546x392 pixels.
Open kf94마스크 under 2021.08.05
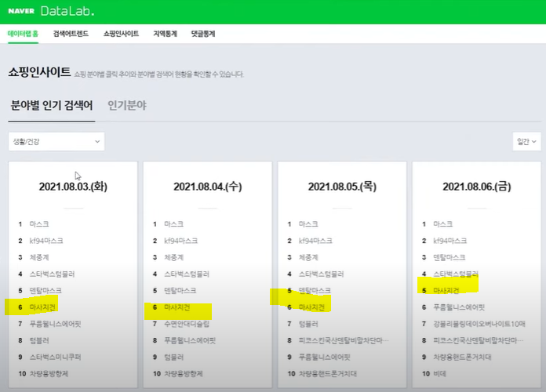(315, 241)
